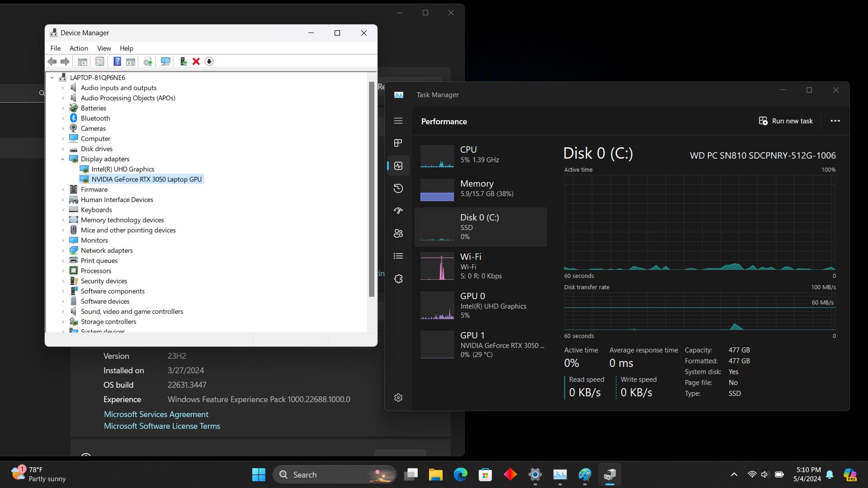The width and height of the screenshot is (868, 488).
Task: Select Intel(R) UHD Graphics device
Action: tap(123, 169)
